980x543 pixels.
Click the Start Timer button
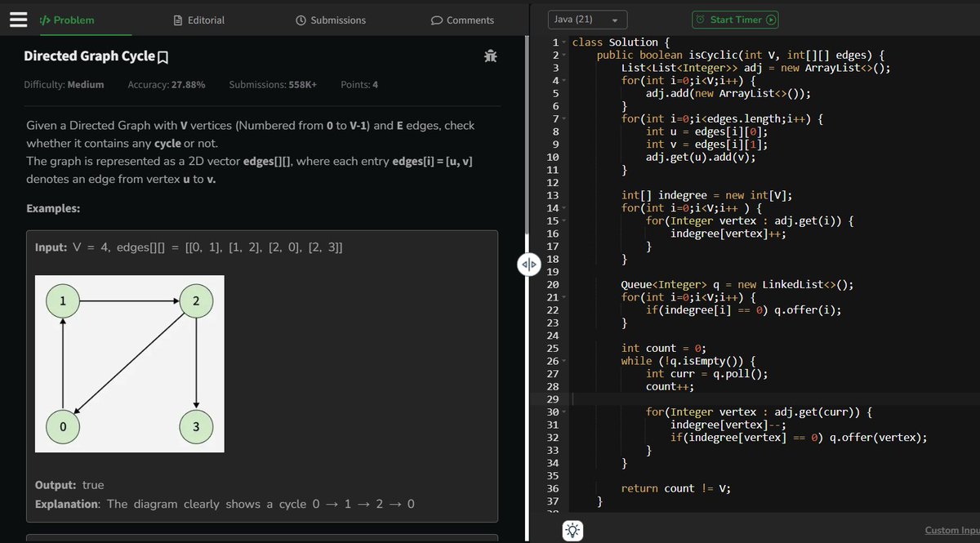[x=735, y=20]
